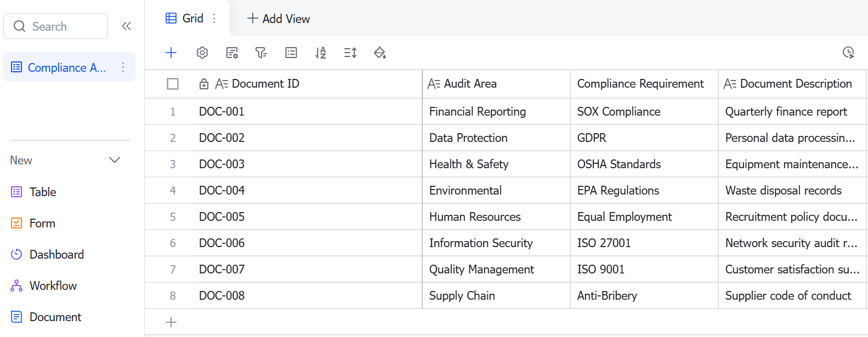Click the Document ID column header

(307, 84)
